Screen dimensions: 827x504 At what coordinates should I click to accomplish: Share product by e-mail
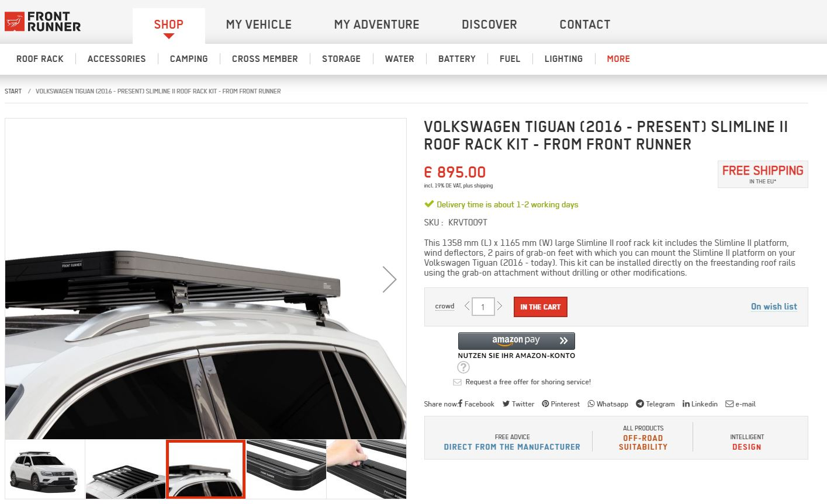click(x=741, y=404)
